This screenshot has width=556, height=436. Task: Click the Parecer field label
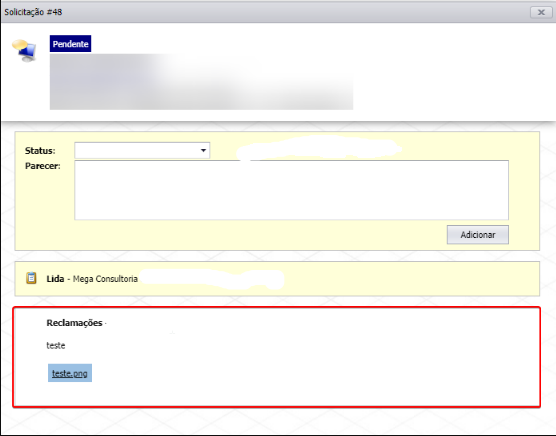[43, 166]
